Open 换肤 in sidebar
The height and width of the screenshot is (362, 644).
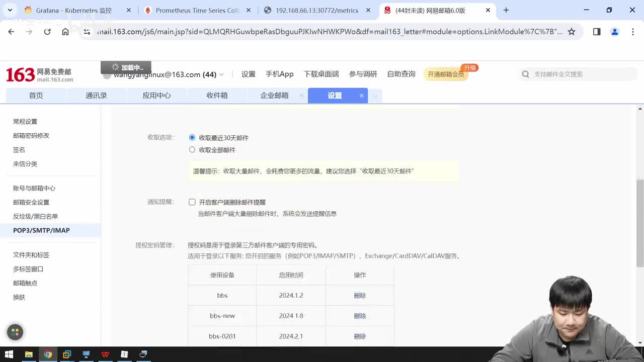[19, 297]
